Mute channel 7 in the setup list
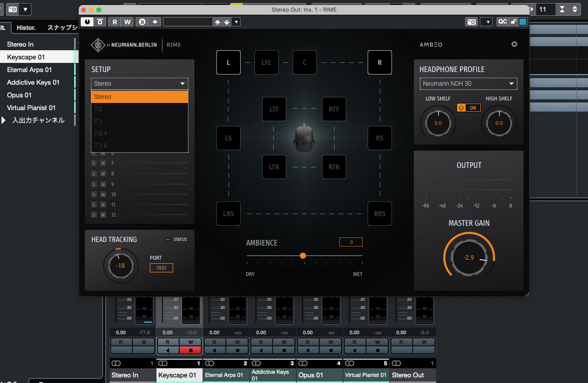Viewport: 588px width, 383px height. tap(103, 163)
